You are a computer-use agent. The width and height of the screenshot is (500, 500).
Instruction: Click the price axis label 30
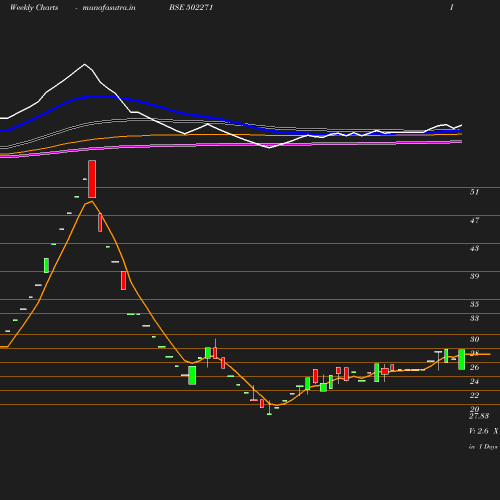474,339
